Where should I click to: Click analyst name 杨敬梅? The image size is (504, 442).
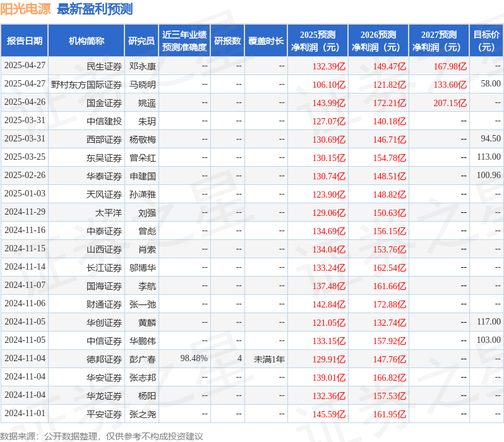[x=143, y=140]
